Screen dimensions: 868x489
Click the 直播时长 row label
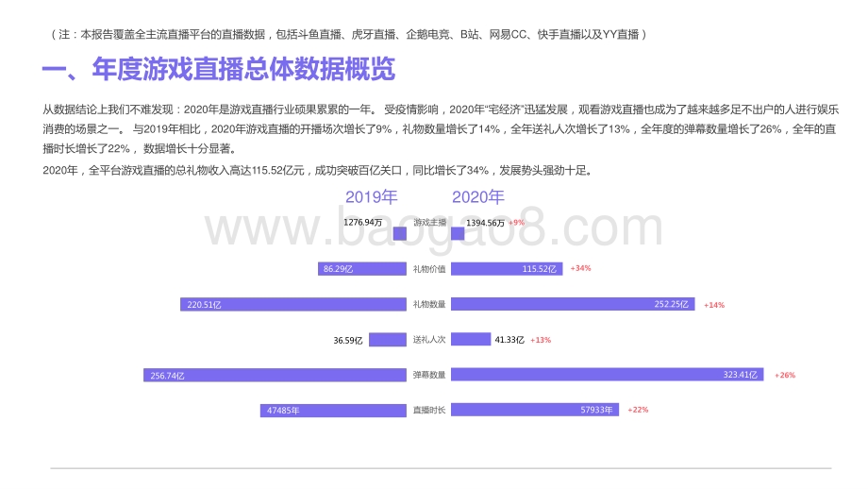tap(429, 410)
